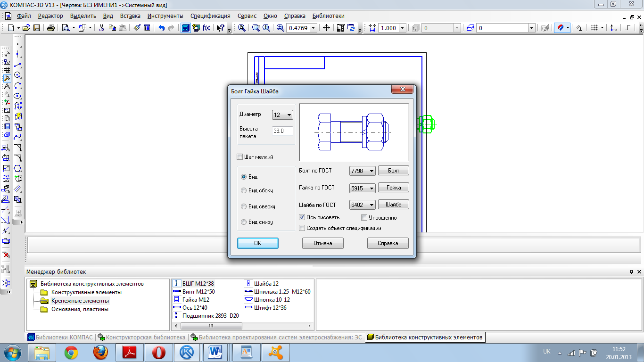Select the circle tool in left panel
Screen dimensions: 644x362
pyautogui.click(x=18, y=75)
